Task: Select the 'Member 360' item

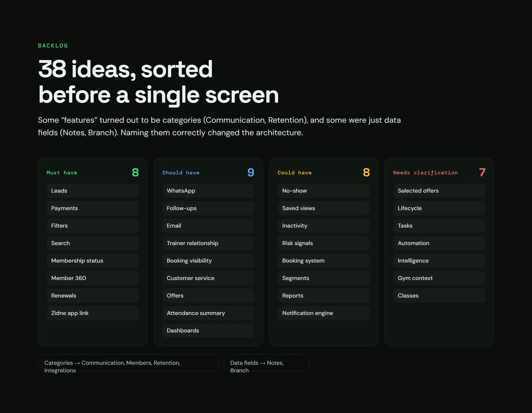Action: [x=93, y=278]
